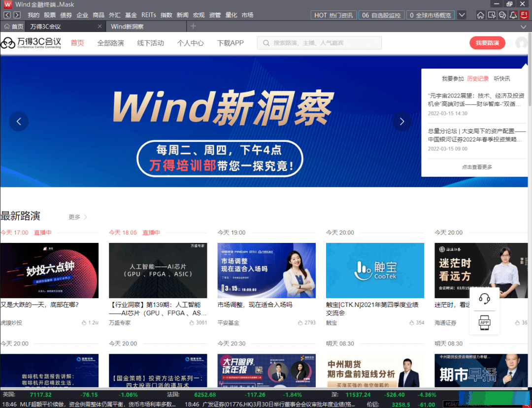Image resolution: width=532 pixels, height=408 pixels.
Task: Click the navigate forward arrow icon
Action: 17,15
